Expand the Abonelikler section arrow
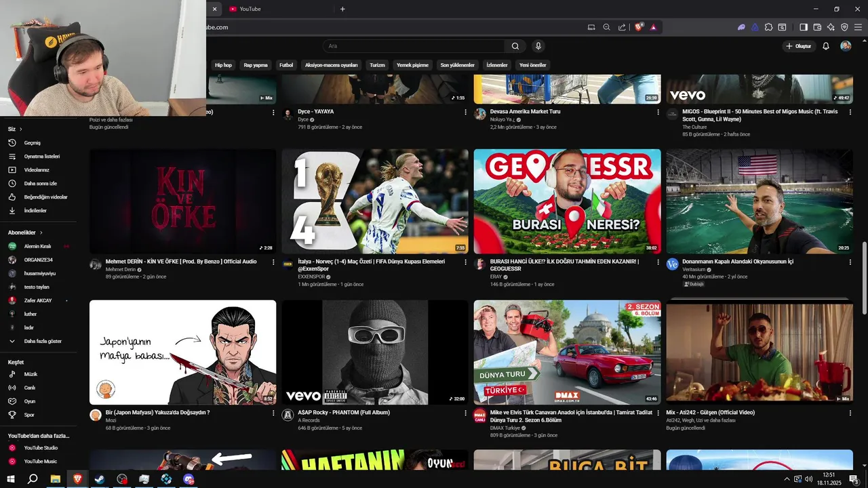The width and height of the screenshot is (868, 488). (x=41, y=232)
